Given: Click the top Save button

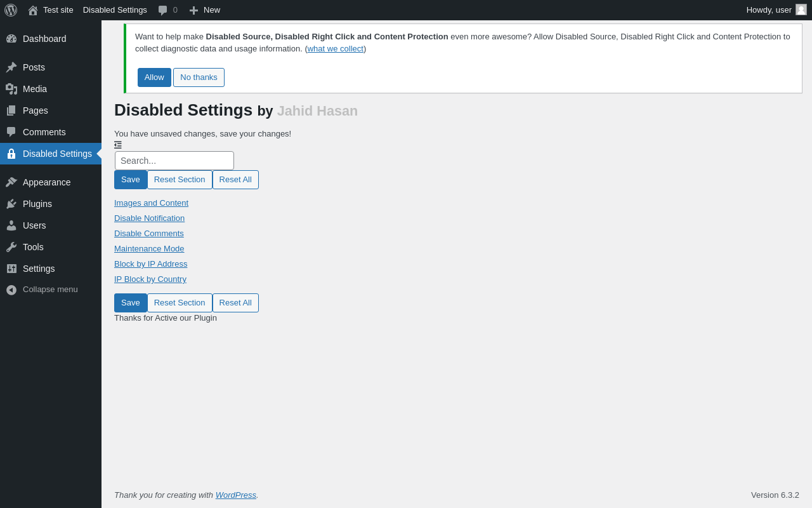Looking at the screenshot, I should click(131, 180).
